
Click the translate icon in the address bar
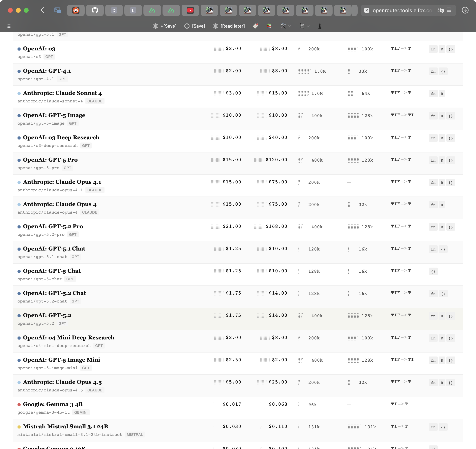point(440,11)
